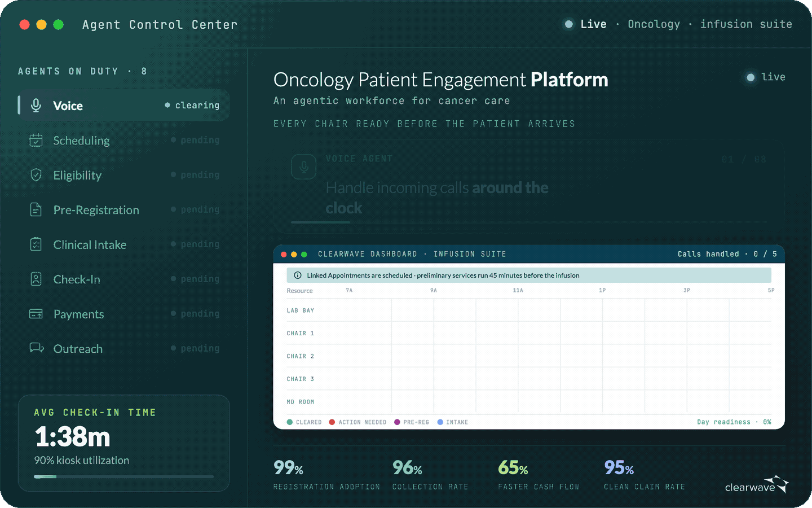812x508 pixels.
Task: Click the 95% clean claim rate stat
Action: [645, 474]
